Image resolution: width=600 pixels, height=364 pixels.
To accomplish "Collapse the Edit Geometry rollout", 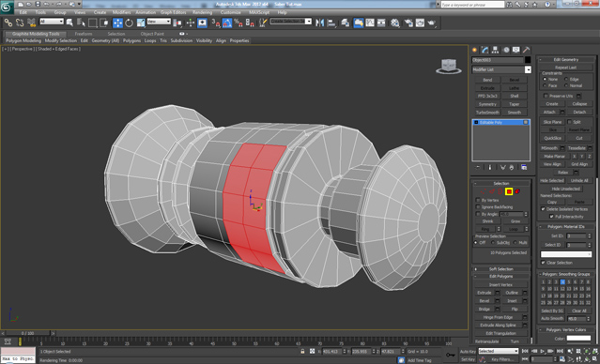I will coord(566,60).
